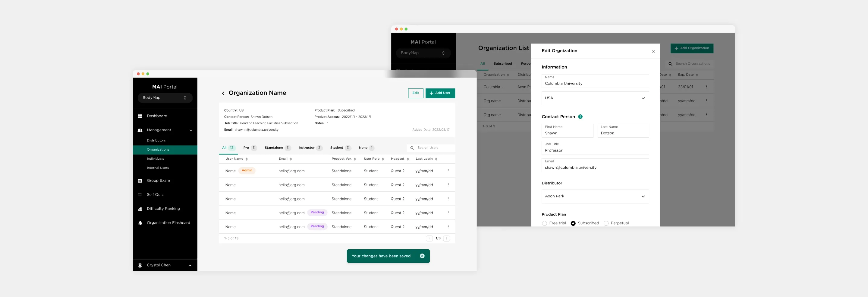Collapse the Management section in the sidebar
The width and height of the screenshot is (868, 297).
(x=191, y=130)
